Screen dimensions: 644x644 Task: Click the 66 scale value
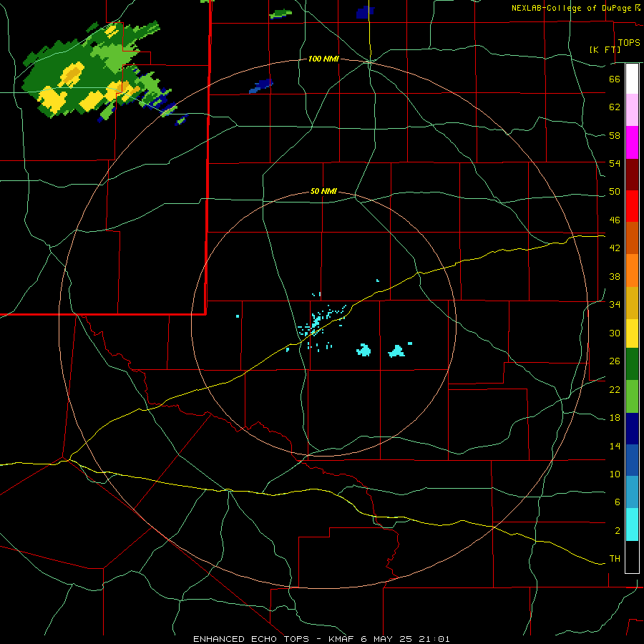tap(615, 79)
